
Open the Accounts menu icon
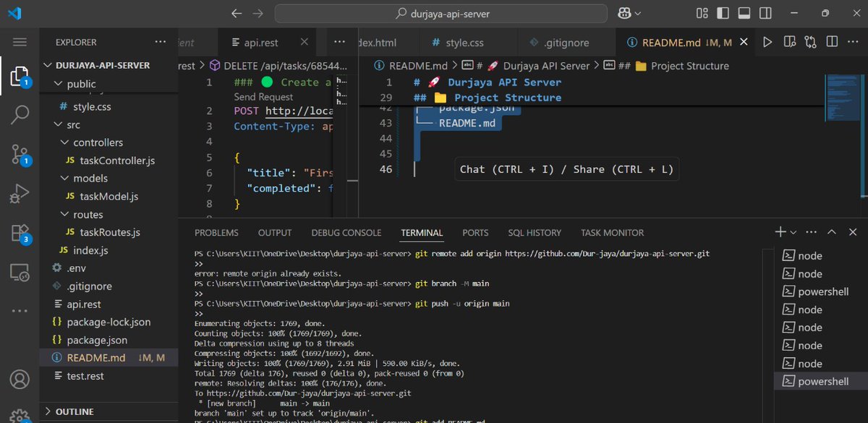[20, 379]
